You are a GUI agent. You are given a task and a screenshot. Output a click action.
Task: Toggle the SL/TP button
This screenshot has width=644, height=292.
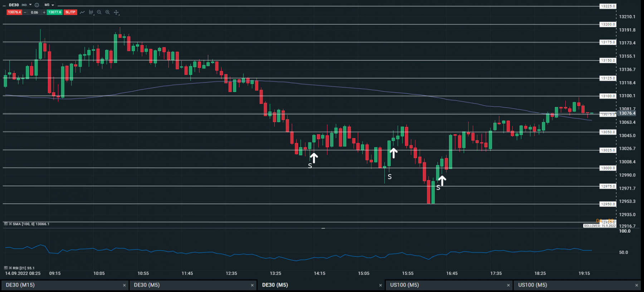[70, 12]
